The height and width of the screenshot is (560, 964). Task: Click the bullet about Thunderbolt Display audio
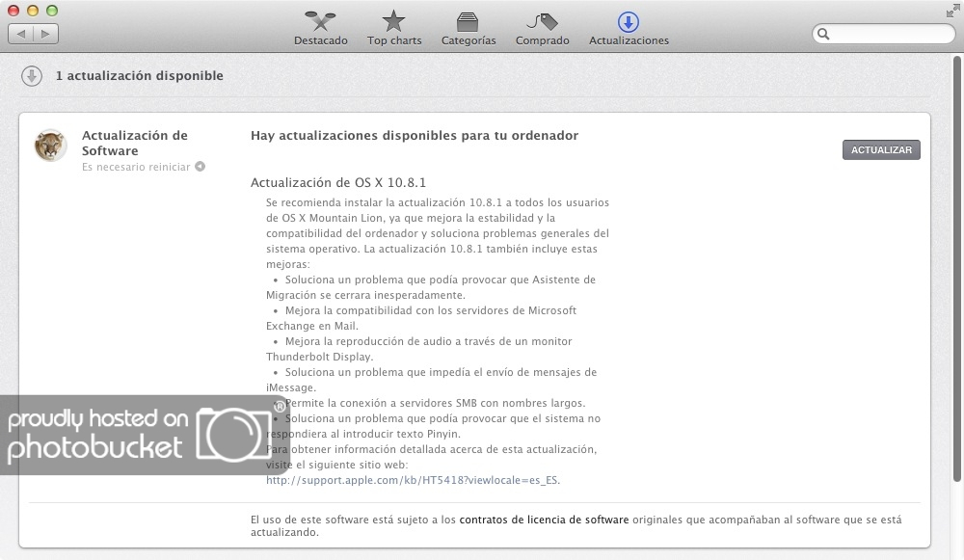[420, 349]
